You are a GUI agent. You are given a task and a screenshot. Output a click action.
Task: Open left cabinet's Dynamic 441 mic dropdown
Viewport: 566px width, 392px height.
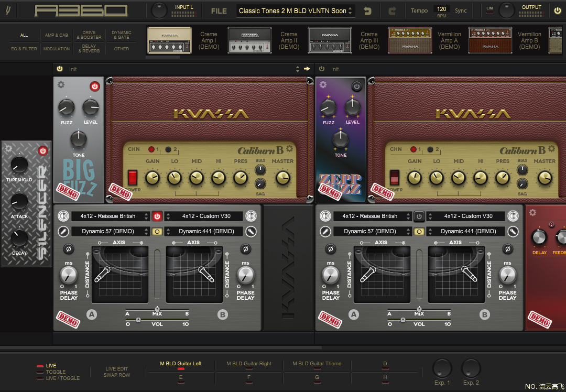[x=203, y=231]
